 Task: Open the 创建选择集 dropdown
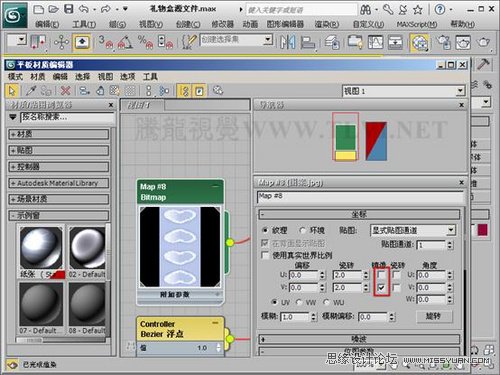[236, 40]
